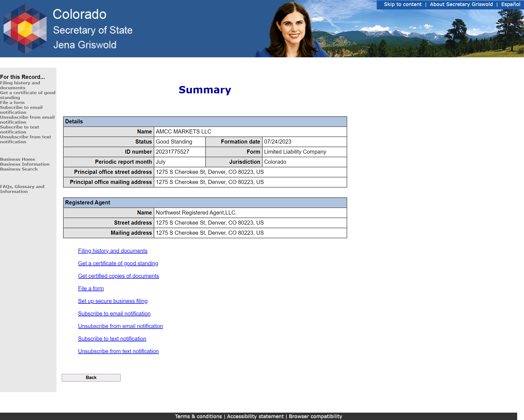Click the Back button
524x420 pixels.
91,377
